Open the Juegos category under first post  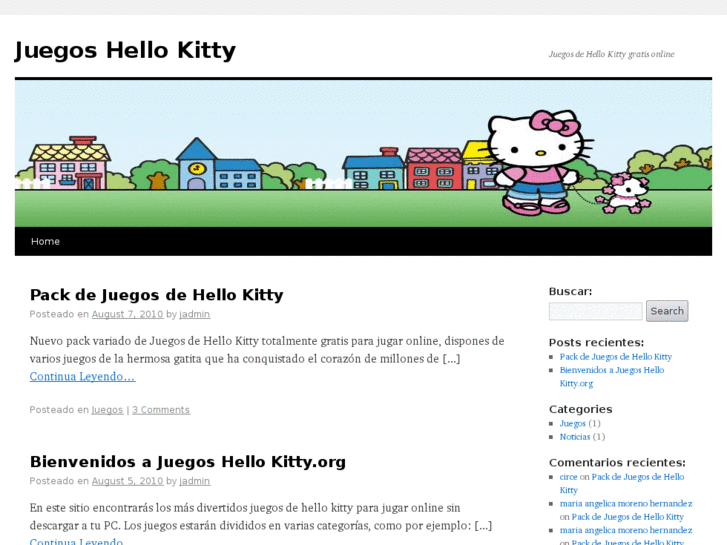coord(107,410)
